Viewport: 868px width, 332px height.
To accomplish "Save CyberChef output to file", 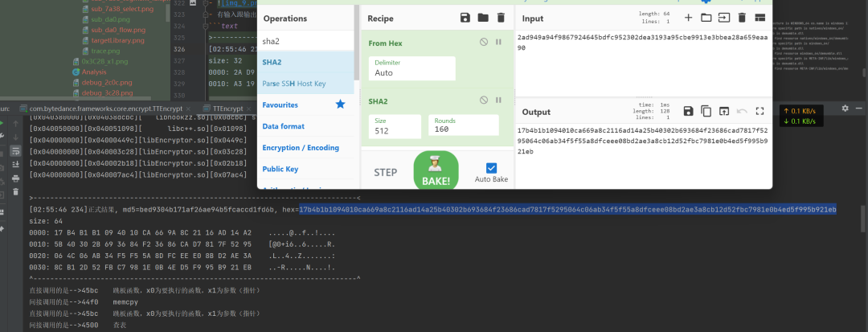I will coord(688,111).
